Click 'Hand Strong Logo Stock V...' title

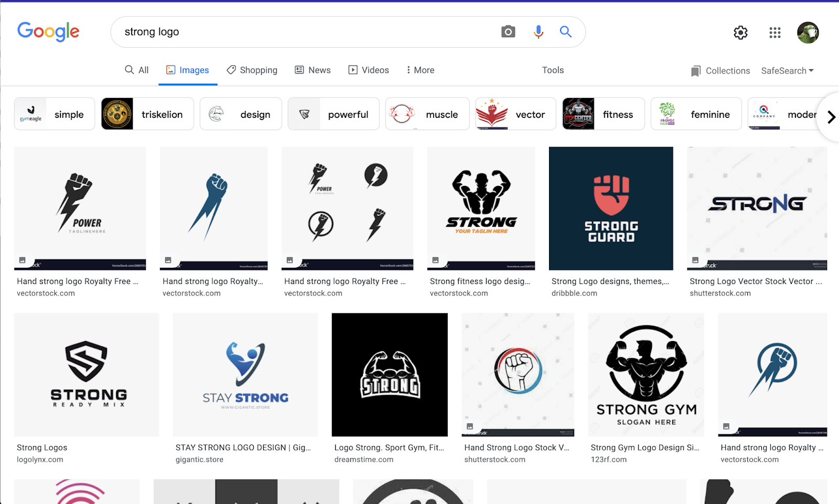[x=517, y=447]
